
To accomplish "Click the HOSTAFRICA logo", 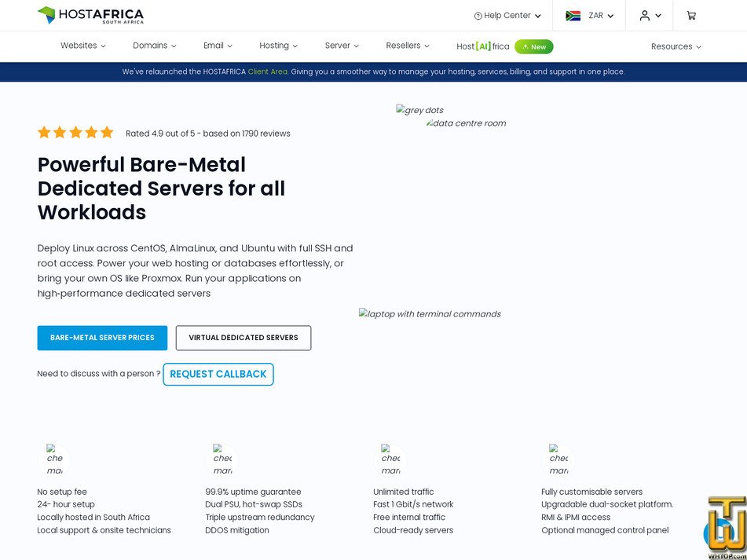I will coord(90,15).
